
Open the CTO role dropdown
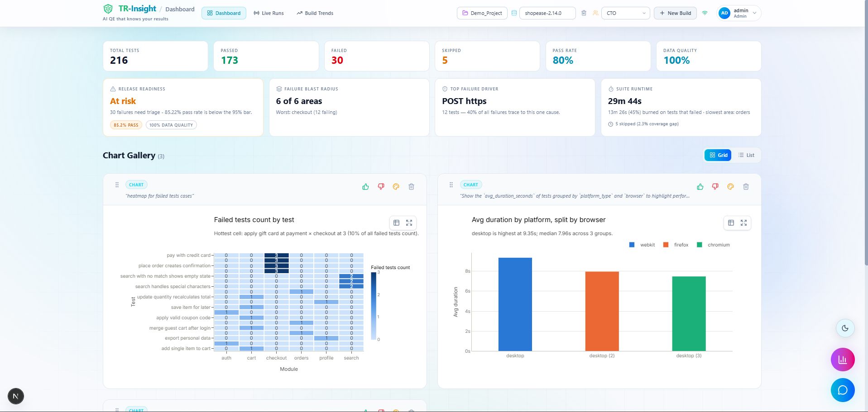(625, 13)
